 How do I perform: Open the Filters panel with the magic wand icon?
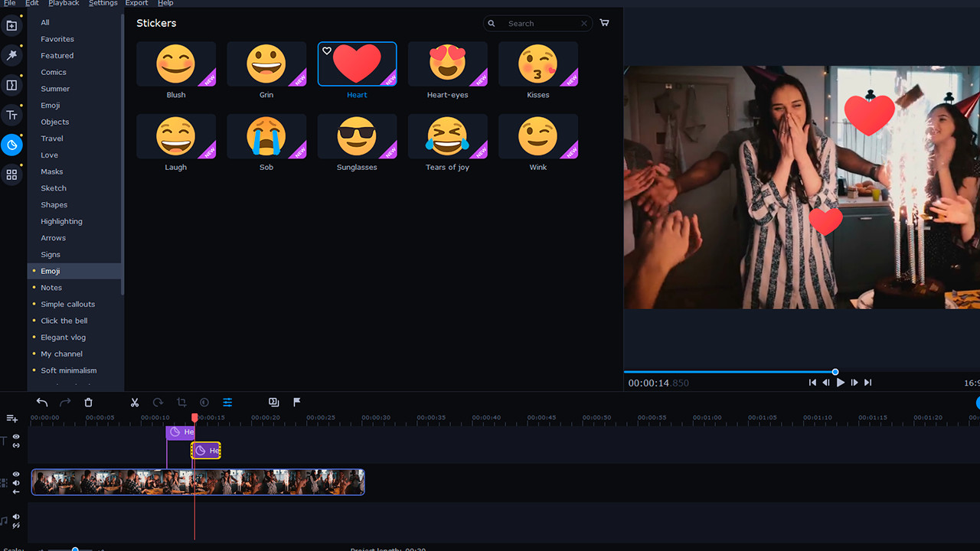[x=11, y=55]
